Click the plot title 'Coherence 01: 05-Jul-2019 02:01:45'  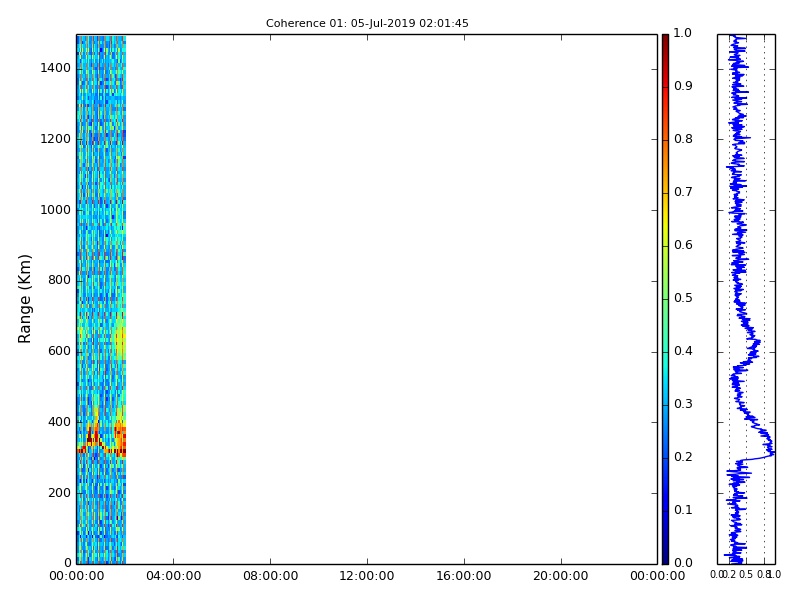[367, 23]
